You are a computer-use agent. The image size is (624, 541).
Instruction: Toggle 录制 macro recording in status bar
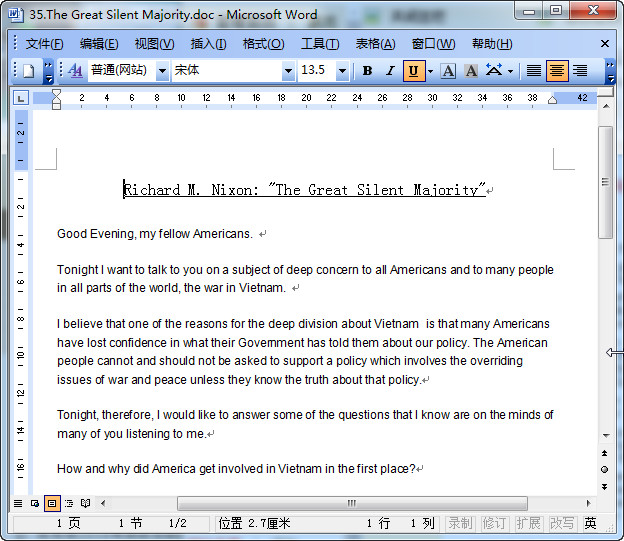coord(460,523)
